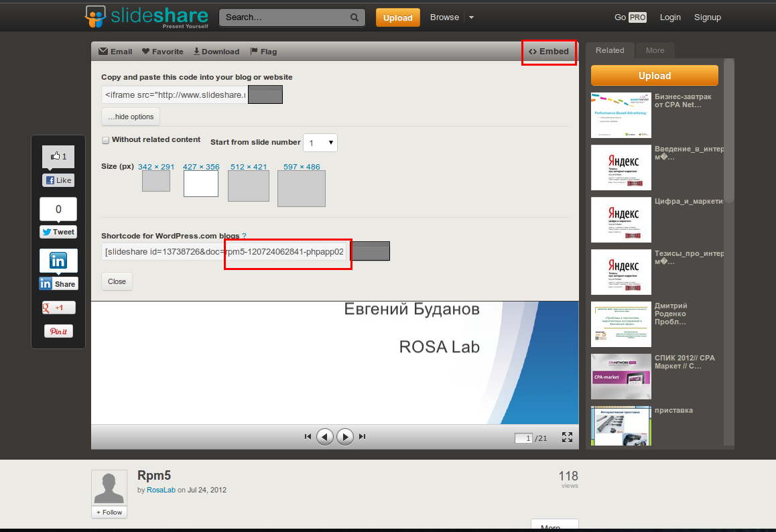Click the dark button beside WordPress shortcode
This screenshot has width=776, height=532.
coord(370,251)
